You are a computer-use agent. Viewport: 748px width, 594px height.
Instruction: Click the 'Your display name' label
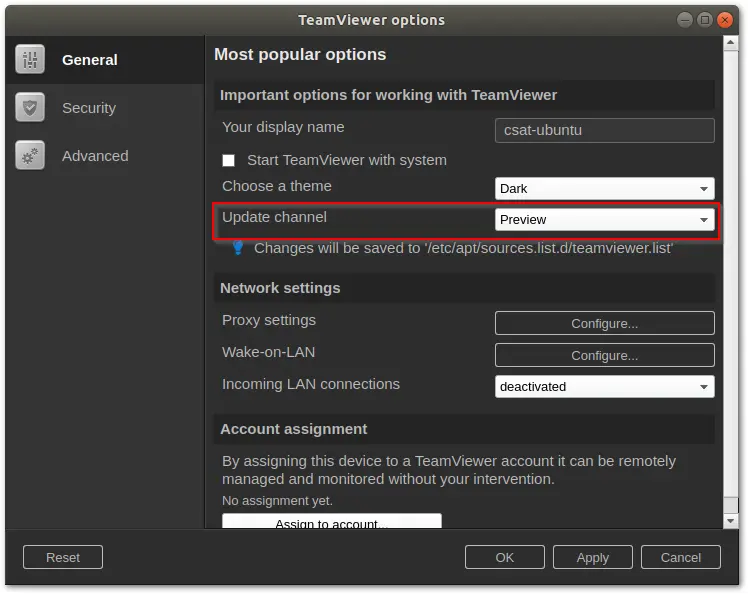tap(283, 127)
